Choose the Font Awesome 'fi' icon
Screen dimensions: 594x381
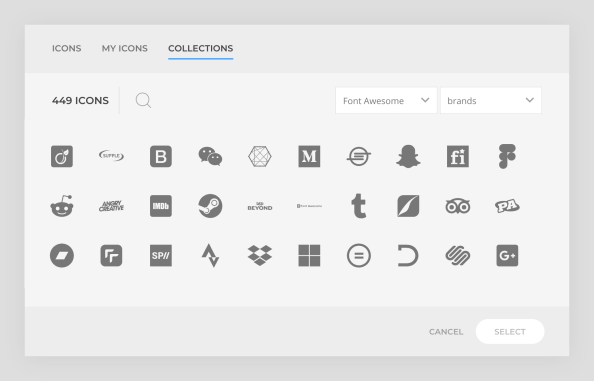click(458, 156)
